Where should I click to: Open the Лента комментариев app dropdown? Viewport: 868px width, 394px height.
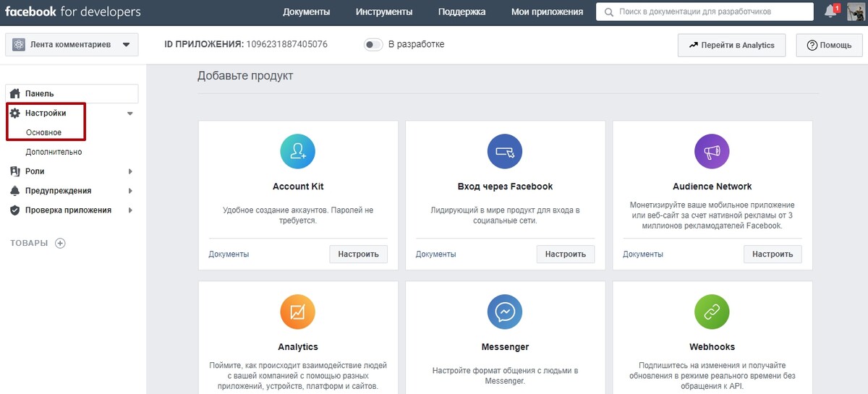pyautogui.click(x=72, y=45)
